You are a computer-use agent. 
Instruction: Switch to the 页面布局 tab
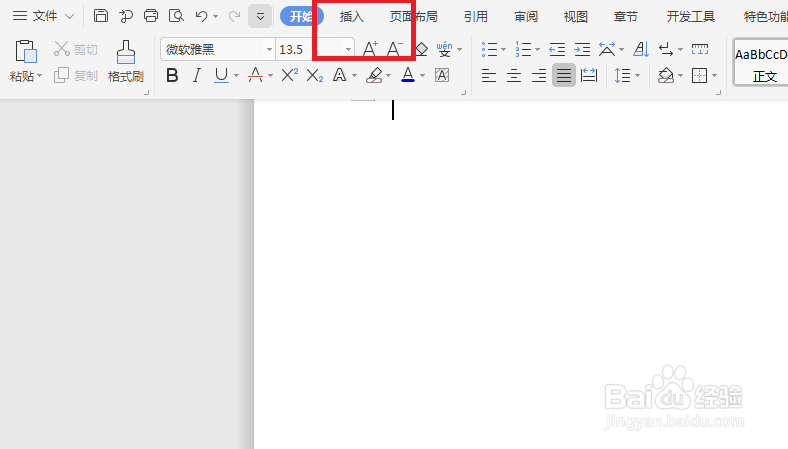[414, 17]
